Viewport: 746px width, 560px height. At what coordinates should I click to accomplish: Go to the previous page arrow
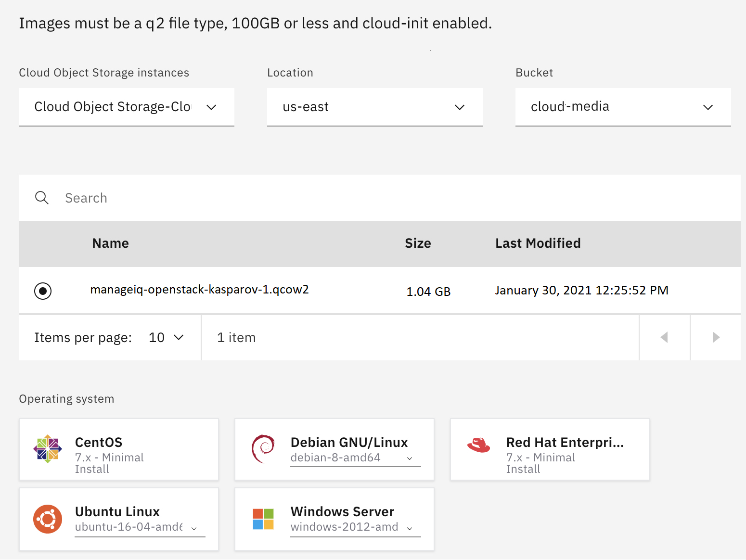pyautogui.click(x=664, y=337)
